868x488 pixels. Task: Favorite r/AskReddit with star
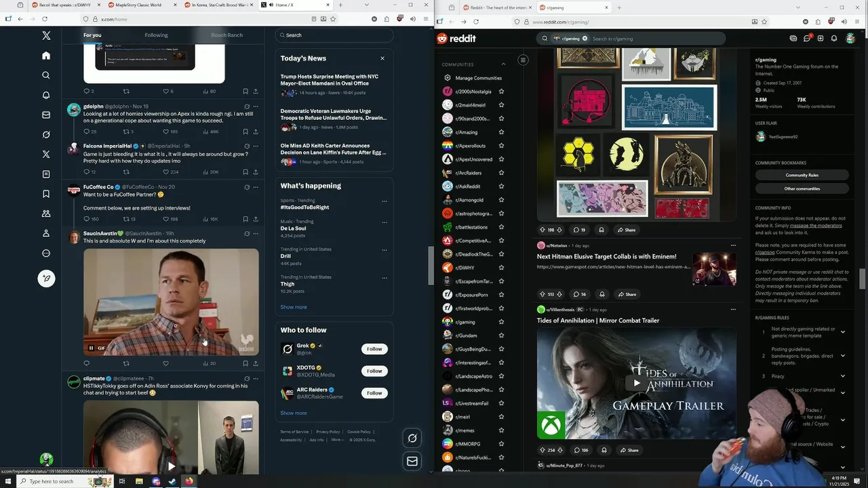501,186
